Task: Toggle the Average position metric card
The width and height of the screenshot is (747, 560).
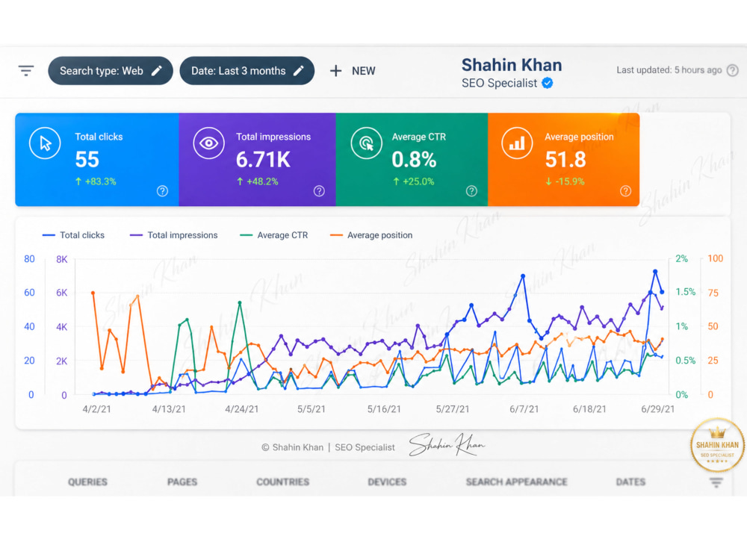Action: click(563, 160)
